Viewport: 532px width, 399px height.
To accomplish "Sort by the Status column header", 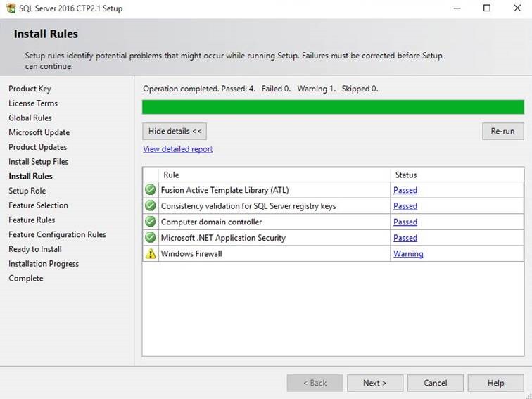I will point(457,175).
